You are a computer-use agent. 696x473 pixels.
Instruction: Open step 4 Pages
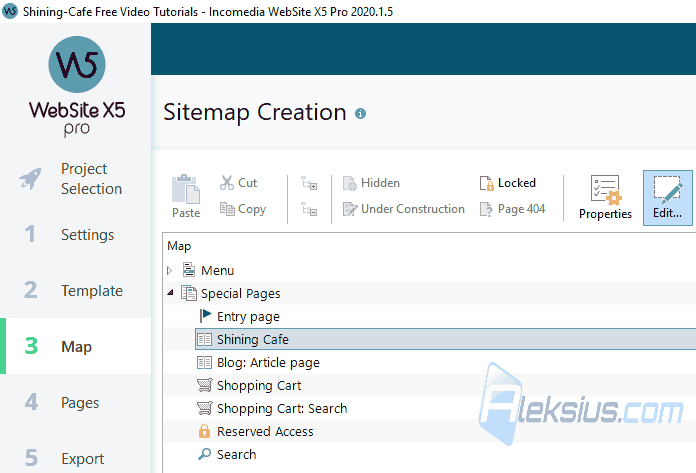(75, 402)
